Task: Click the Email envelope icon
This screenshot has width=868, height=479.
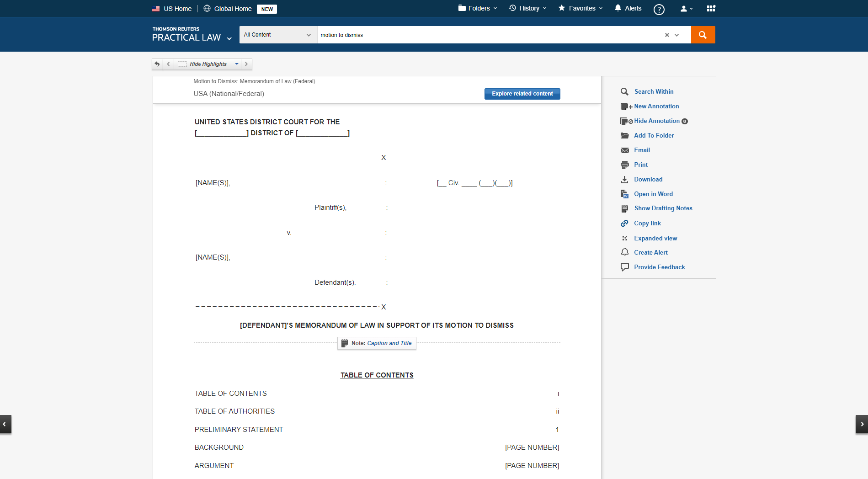Action: (x=625, y=150)
